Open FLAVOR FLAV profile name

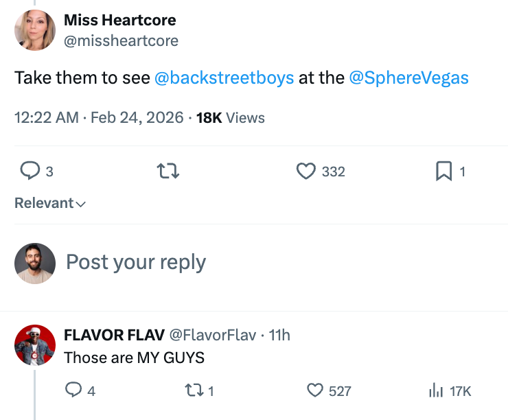tap(114, 335)
